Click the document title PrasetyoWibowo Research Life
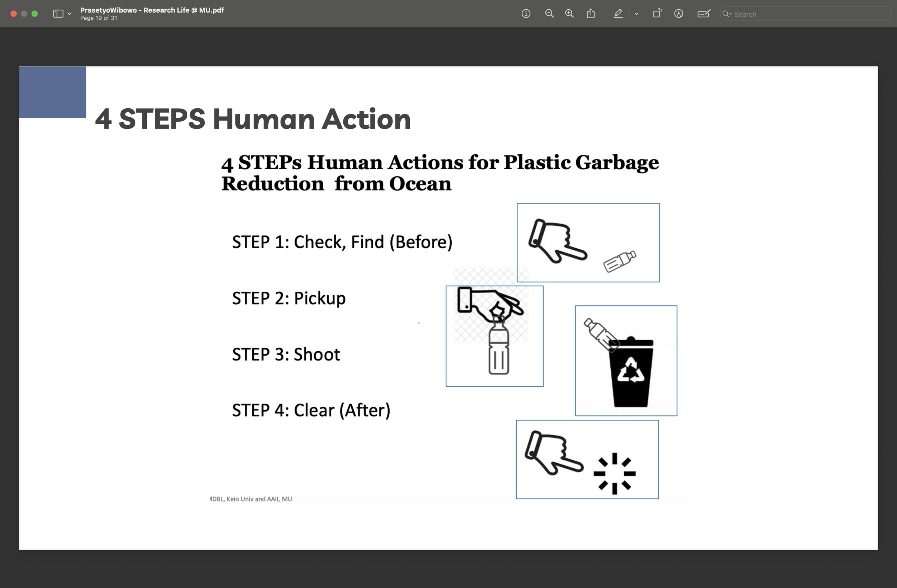The image size is (897, 588). 152,10
